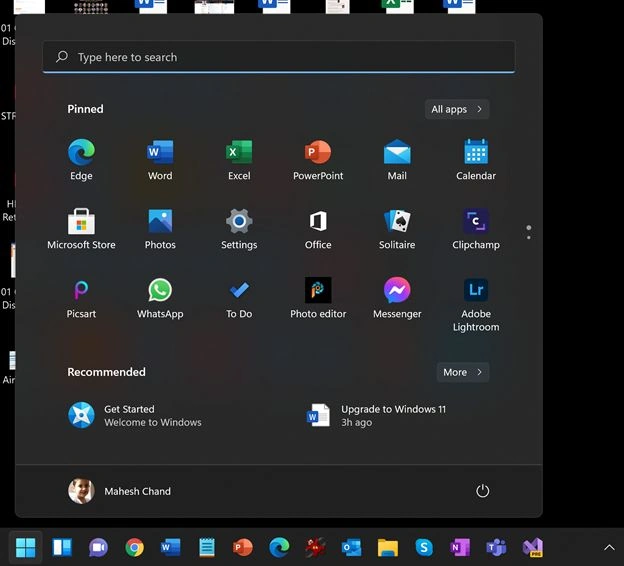624x566 pixels.
Task: Expand All apps list
Action: (x=457, y=109)
